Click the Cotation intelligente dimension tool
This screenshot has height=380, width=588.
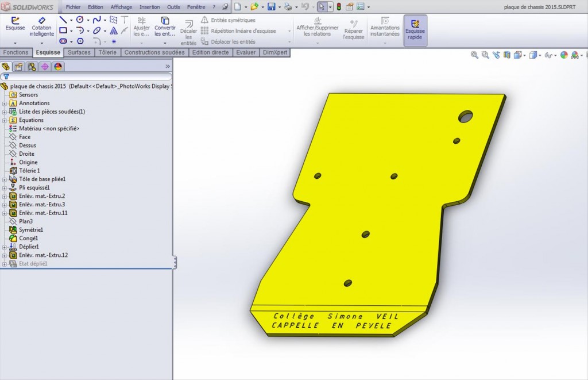tap(41, 26)
